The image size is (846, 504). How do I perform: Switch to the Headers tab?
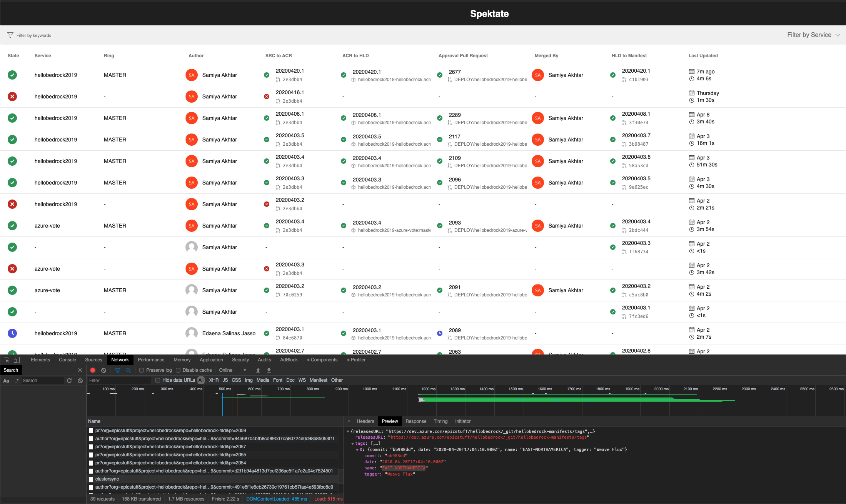(365, 421)
